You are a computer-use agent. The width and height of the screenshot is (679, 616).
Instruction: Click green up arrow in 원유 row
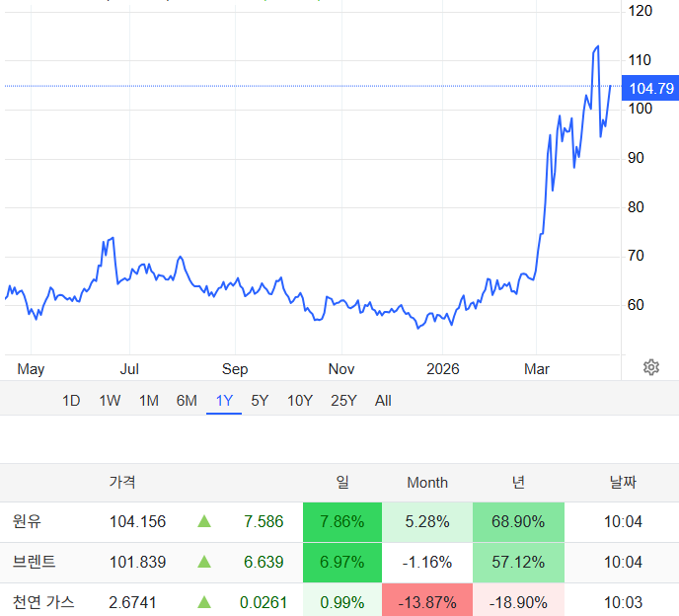(204, 521)
